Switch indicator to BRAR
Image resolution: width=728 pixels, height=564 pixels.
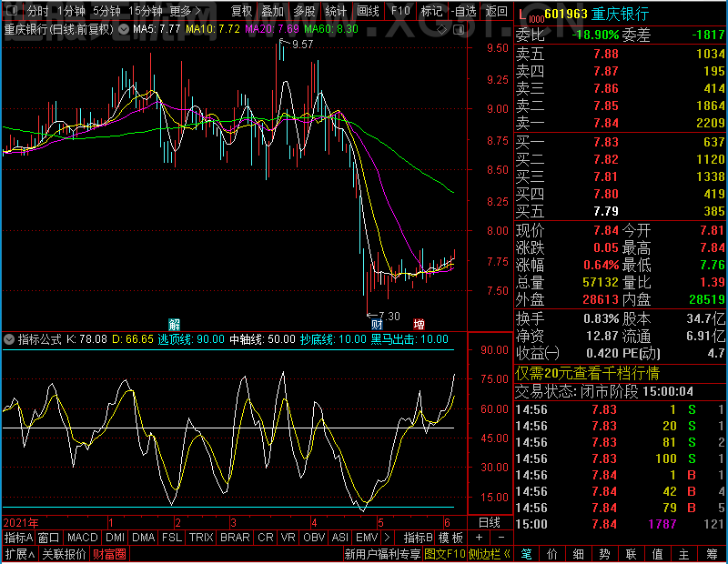(x=235, y=538)
